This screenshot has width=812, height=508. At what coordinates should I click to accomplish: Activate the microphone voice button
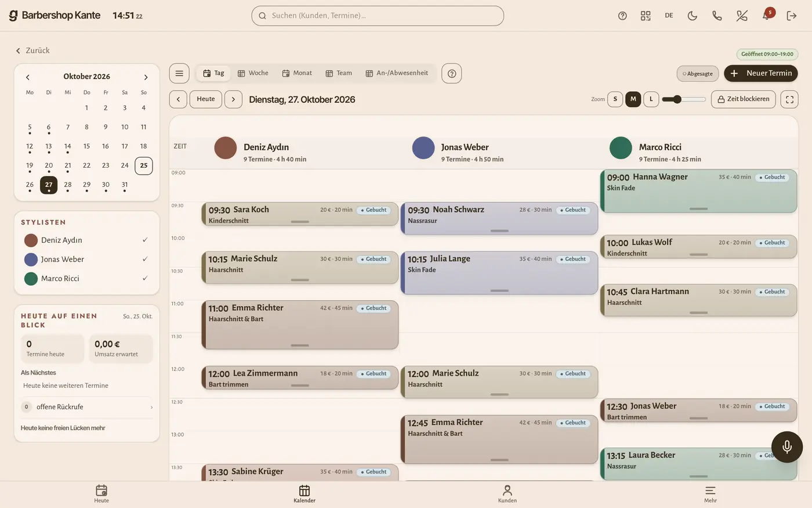[x=787, y=446]
